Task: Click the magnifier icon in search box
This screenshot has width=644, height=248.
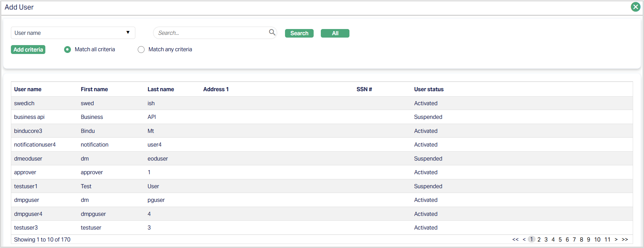Action: click(272, 32)
